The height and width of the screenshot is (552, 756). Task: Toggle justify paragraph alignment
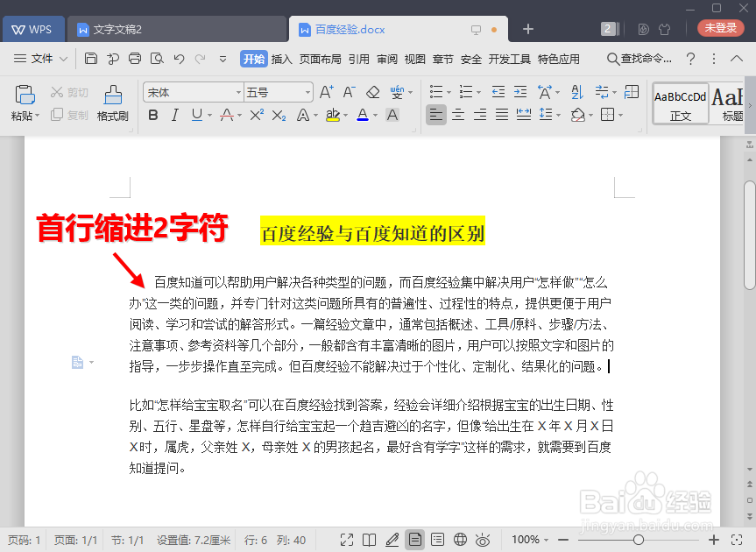502,115
